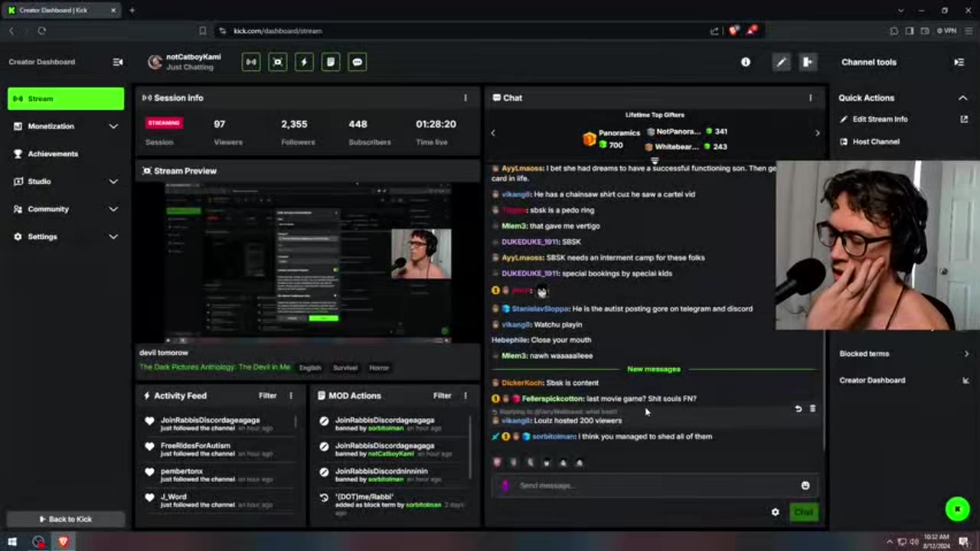
Task: Open Activity Feed Filter
Action: click(267, 396)
